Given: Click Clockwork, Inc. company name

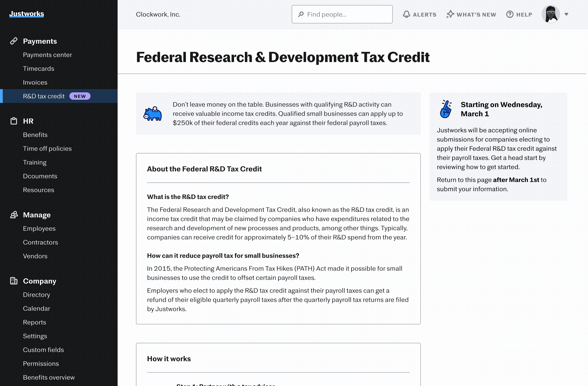Looking at the screenshot, I should click(x=158, y=14).
